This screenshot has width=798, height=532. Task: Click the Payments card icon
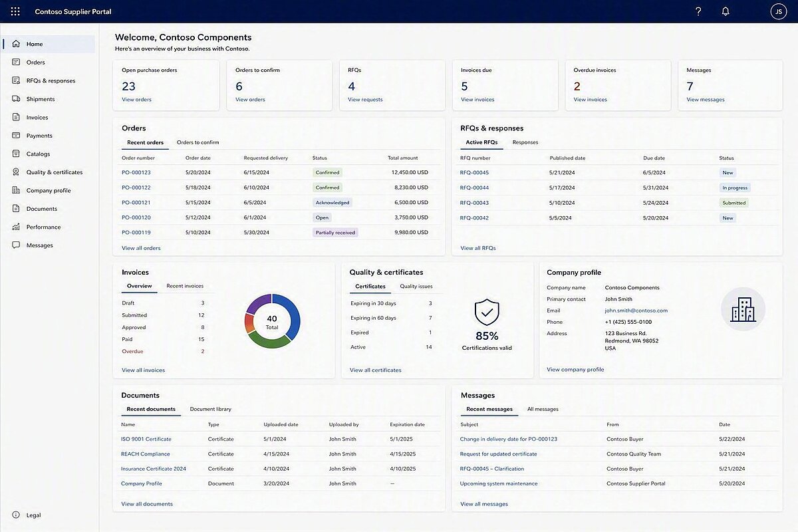click(16, 136)
